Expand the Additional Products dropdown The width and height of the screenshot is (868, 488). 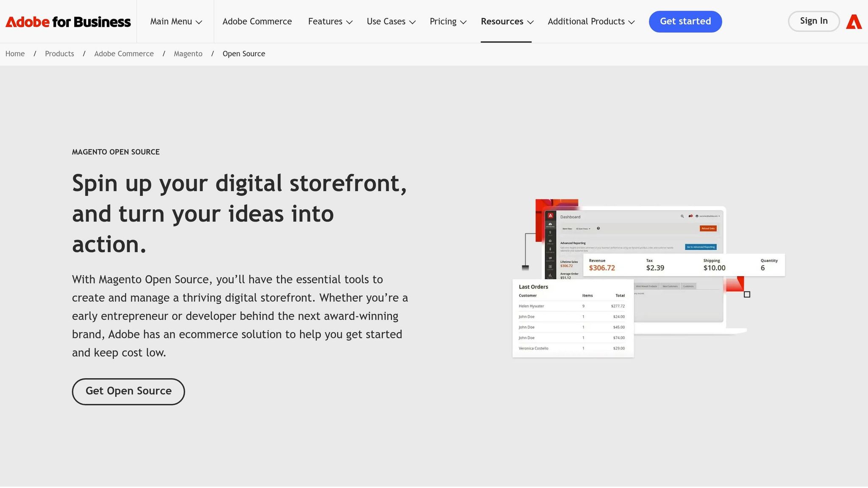[590, 21]
